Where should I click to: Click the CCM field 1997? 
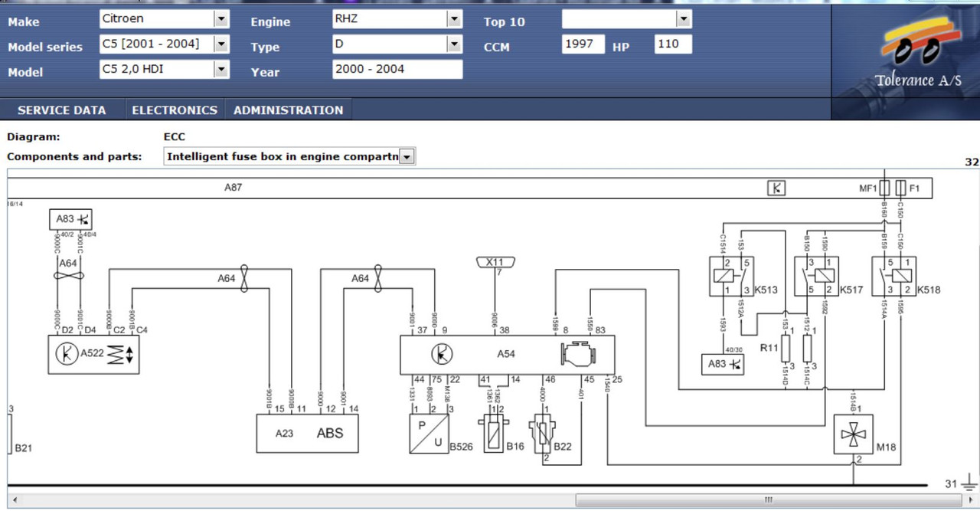click(583, 44)
